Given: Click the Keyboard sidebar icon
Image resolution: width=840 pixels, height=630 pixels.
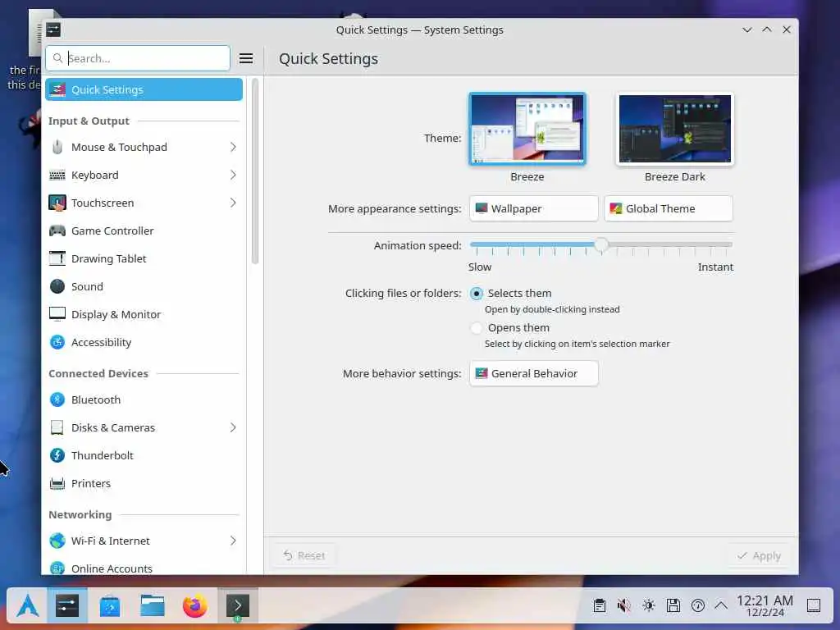Looking at the screenshot, I should click(x=57, y=176).
